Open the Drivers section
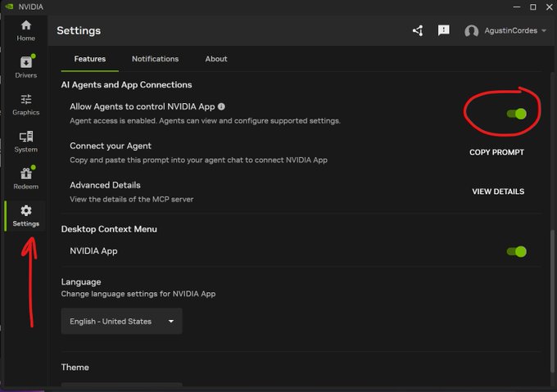557x392 pixels. pos(25,67)
